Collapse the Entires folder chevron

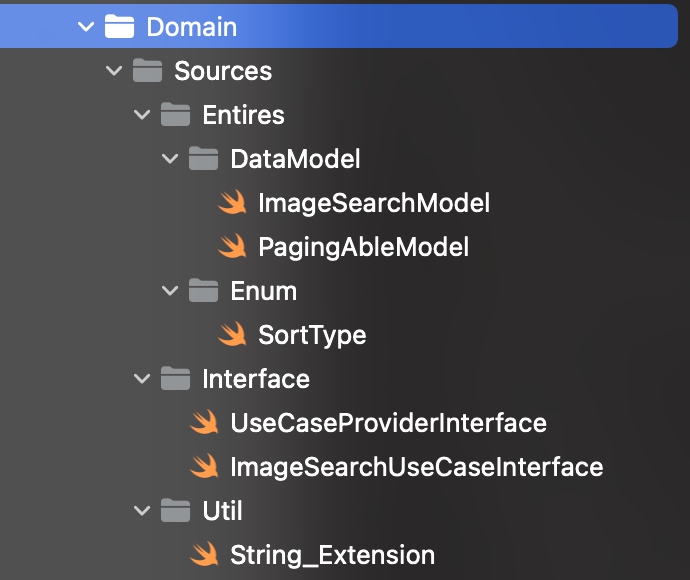pyautogui.click(x=142, y=115)
